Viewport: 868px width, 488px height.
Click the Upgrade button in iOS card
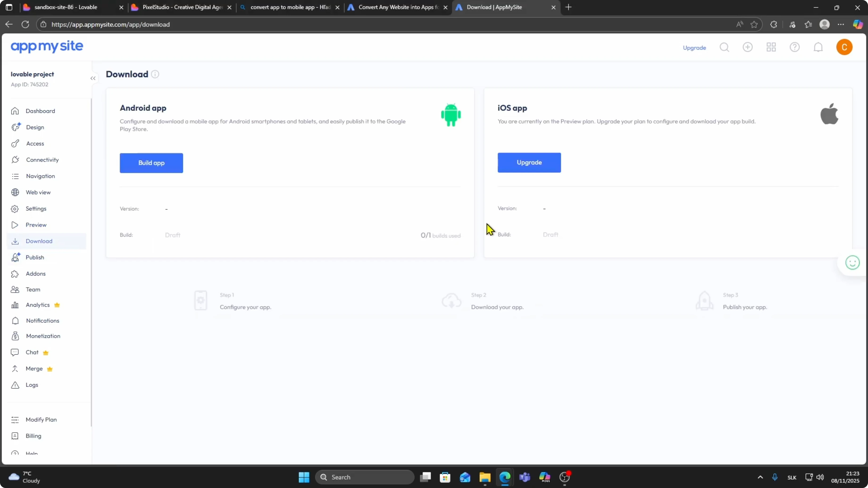(x=529, y=163)
